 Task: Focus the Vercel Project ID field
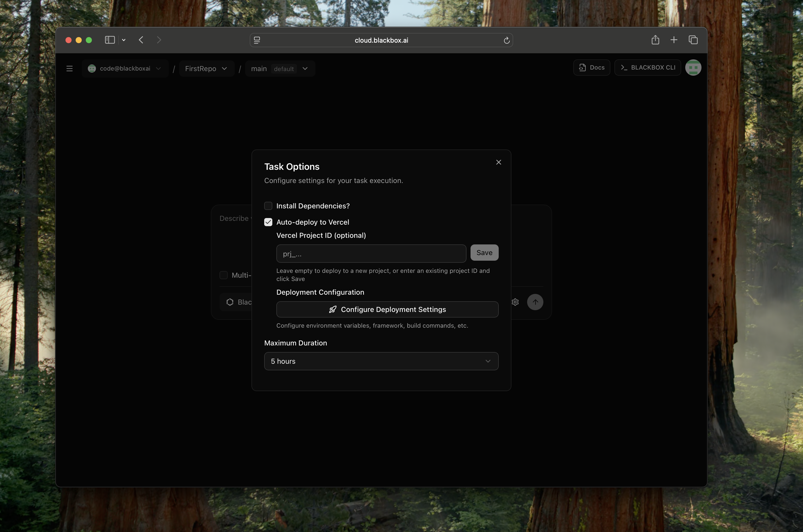point(371,254)
